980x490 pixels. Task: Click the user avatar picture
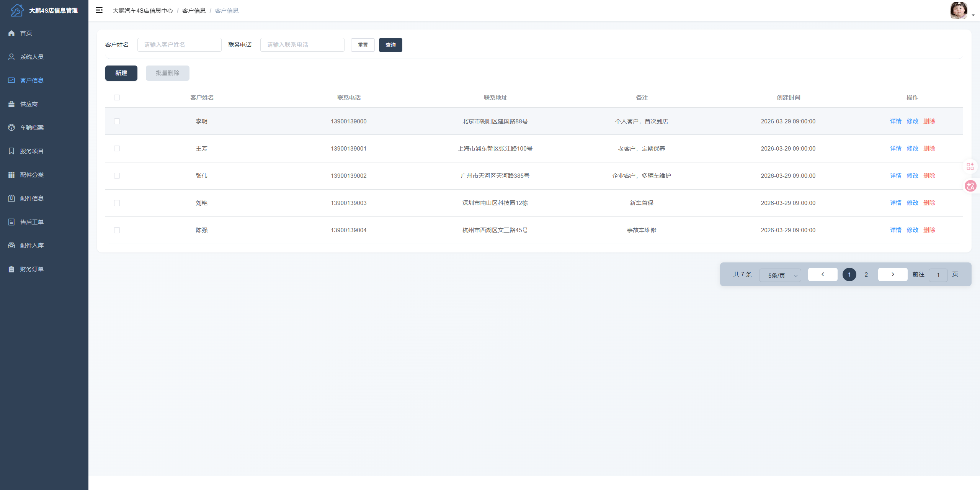(x=959, y=11)
